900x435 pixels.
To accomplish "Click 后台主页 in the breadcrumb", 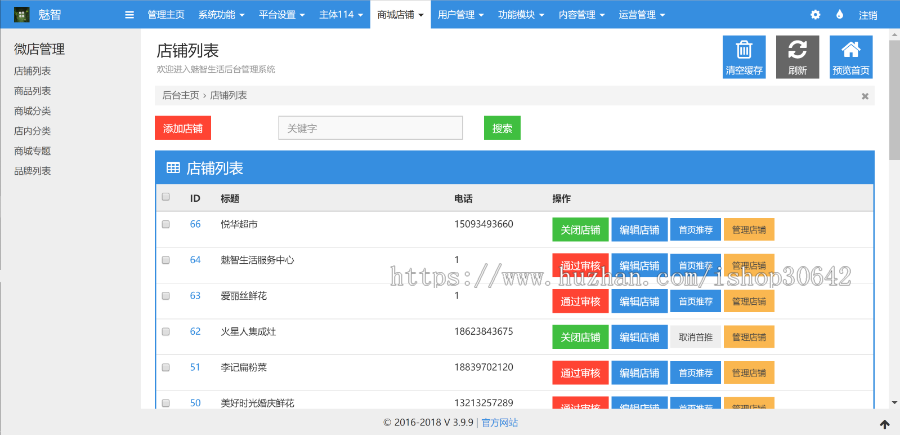I will pos(181,95).
